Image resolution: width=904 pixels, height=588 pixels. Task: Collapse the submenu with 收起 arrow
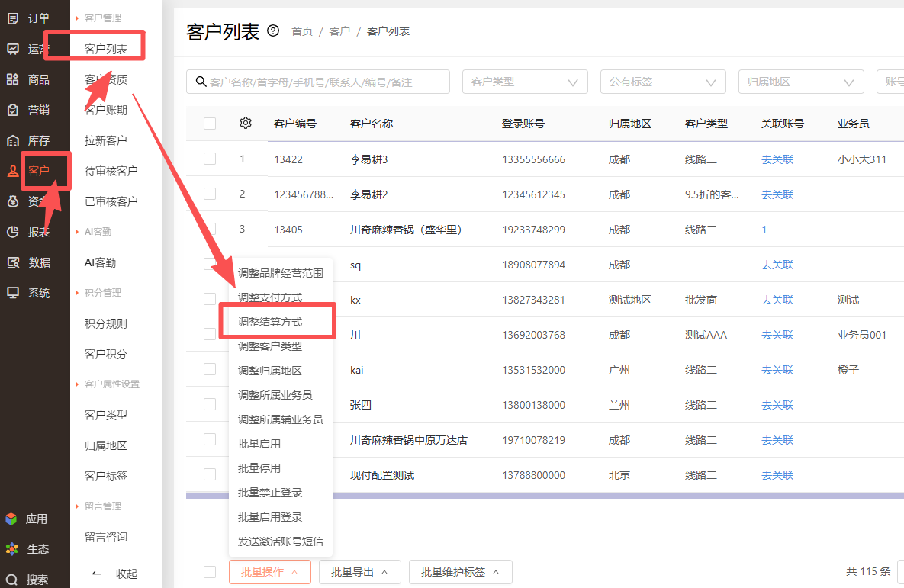[97, 574]
